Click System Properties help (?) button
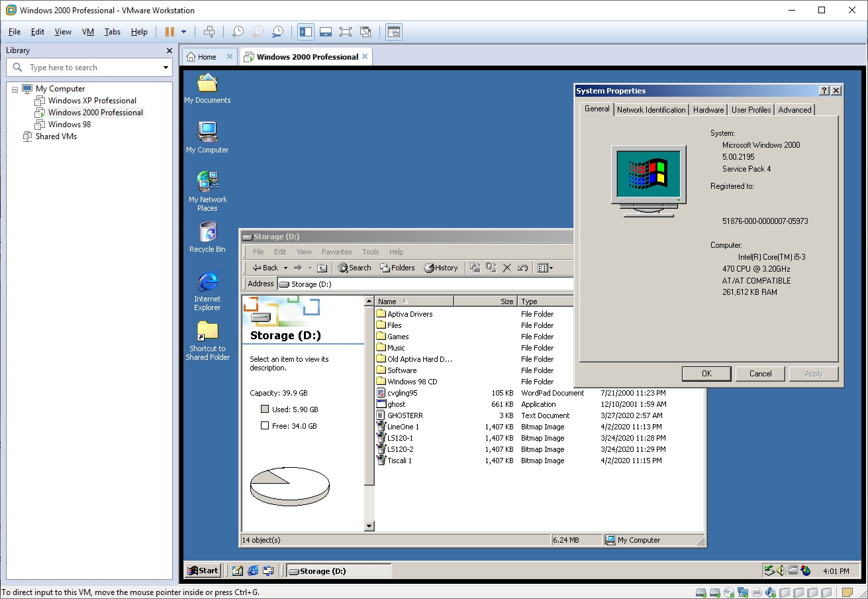Viewport: 868px width, 599px height. 824,91
